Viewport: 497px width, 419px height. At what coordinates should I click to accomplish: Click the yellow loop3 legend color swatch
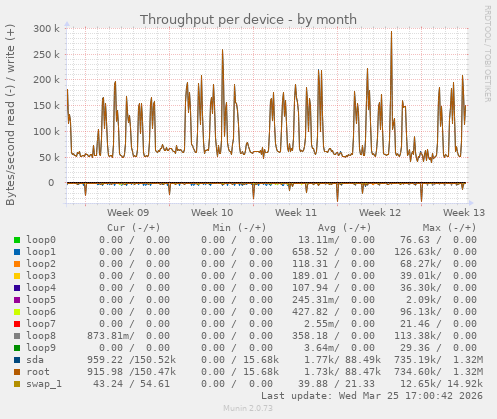tap(17, 276)
